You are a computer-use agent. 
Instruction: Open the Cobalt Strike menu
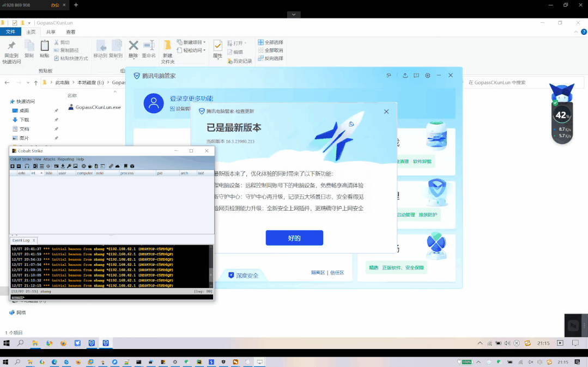point(21,160)
